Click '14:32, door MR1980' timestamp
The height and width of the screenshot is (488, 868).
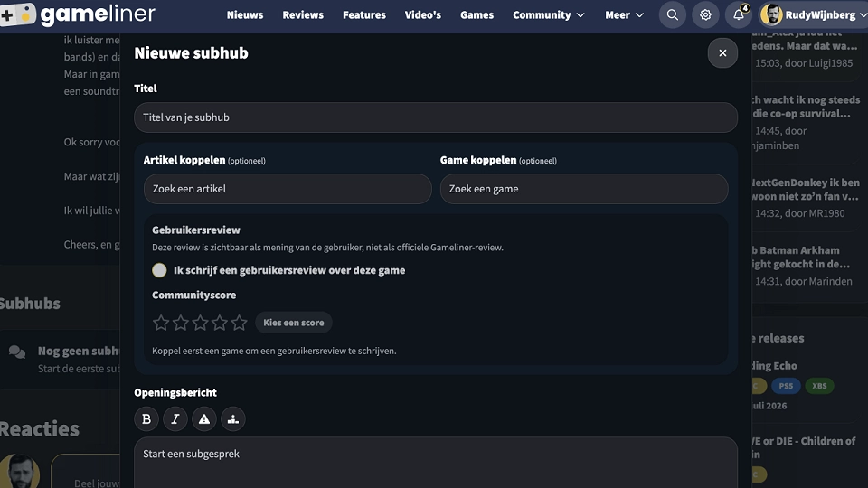(800, 213)
